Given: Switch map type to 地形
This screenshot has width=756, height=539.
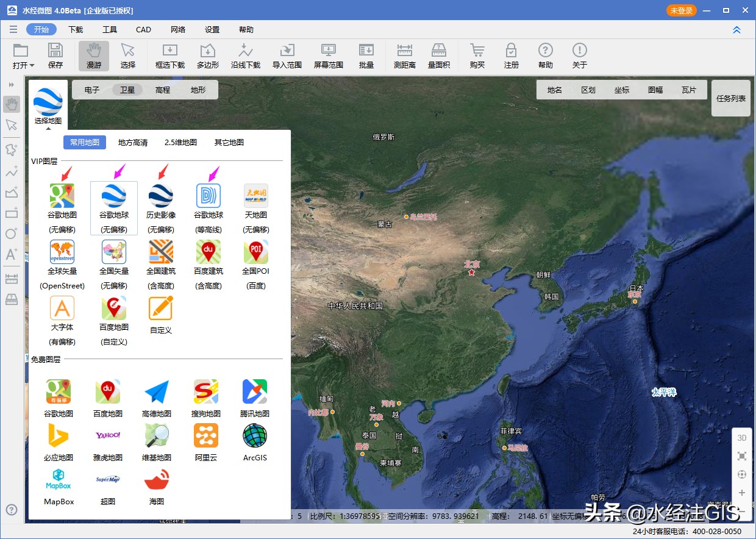Looking at the screenshot, I should click(x=198, y=90).
